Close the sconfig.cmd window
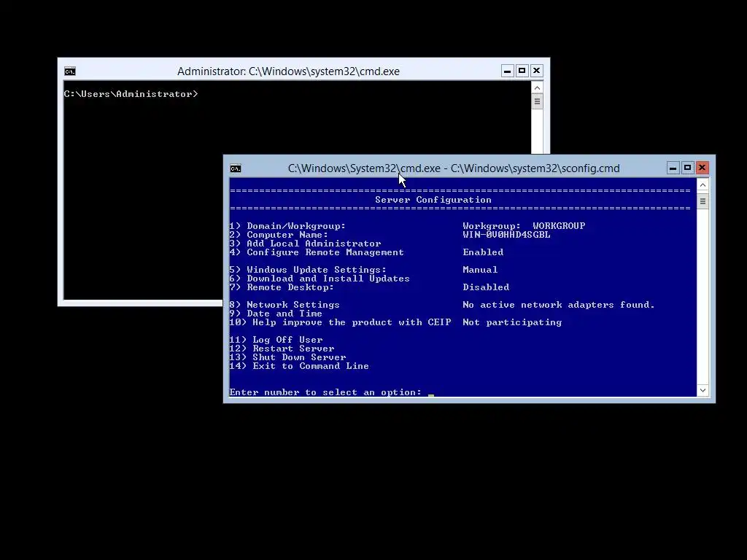Image resolution: width=747 pixels, height=560 pixels. pos(702,168)
